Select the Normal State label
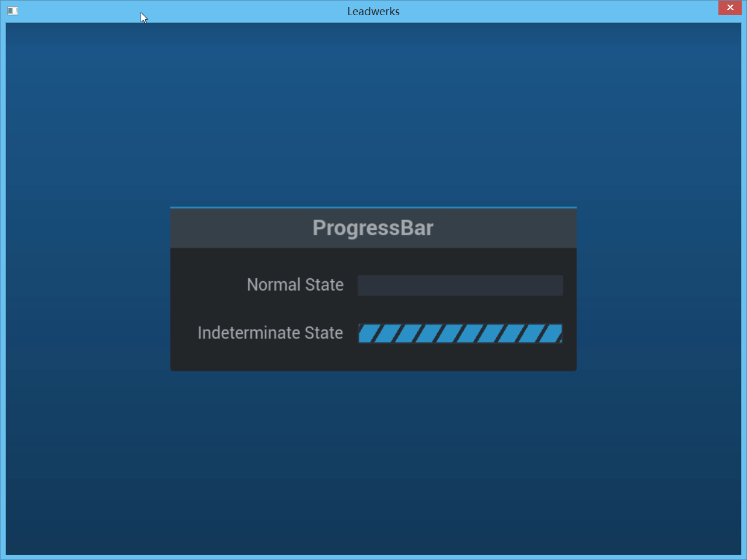 [295, 285]
